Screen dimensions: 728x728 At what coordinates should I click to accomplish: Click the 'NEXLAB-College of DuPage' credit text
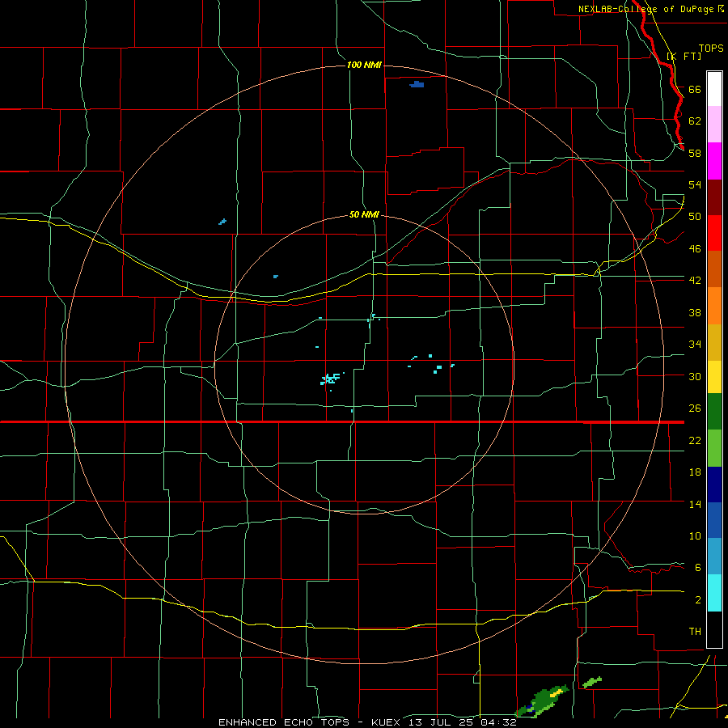646,9
